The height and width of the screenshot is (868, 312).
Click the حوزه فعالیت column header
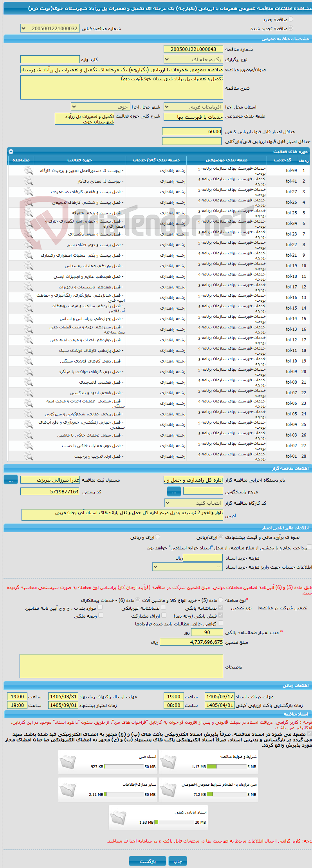[x=80, y=160]
